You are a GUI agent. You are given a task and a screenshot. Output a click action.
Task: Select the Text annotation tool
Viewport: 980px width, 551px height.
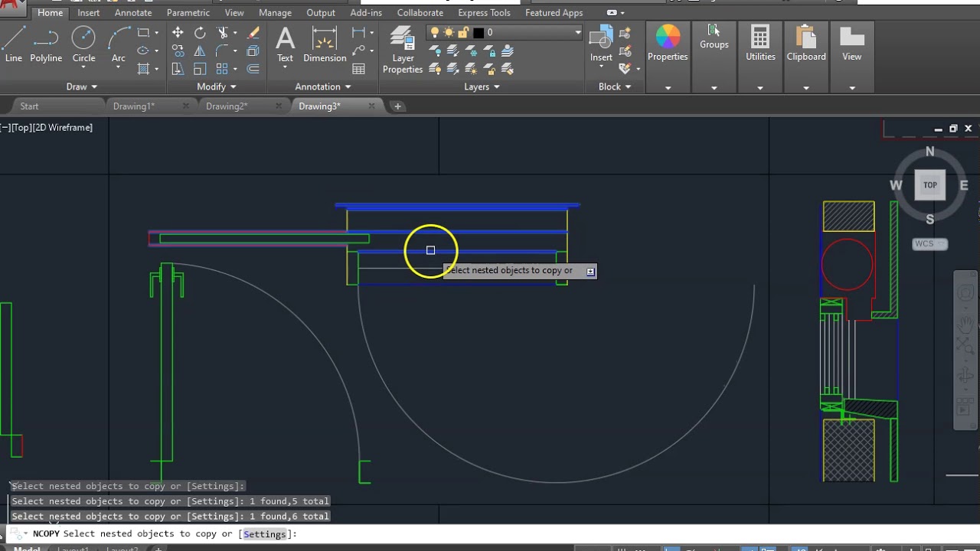pyautogui.click(x=285, y=44)
